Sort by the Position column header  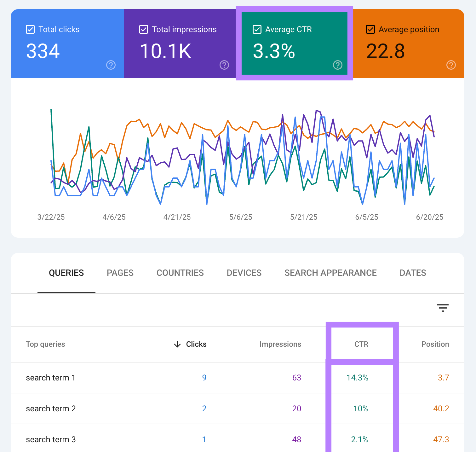pyautogui.click(x=435, y=344)
